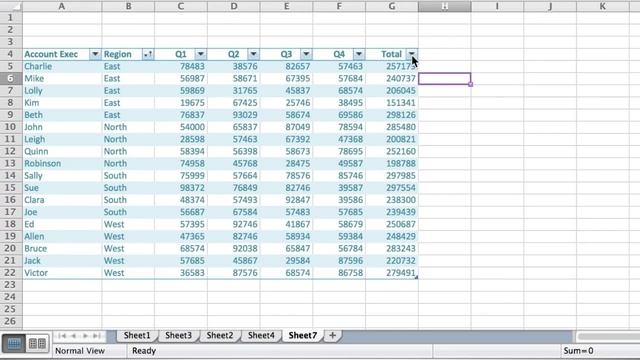
Task: Click Bruce's Total value 283243
Action: tap(392, 249)
